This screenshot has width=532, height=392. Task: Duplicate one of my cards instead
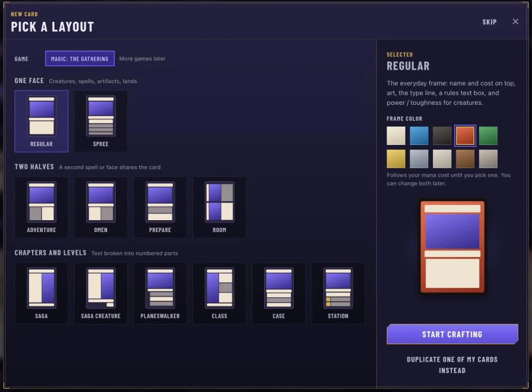452,365
